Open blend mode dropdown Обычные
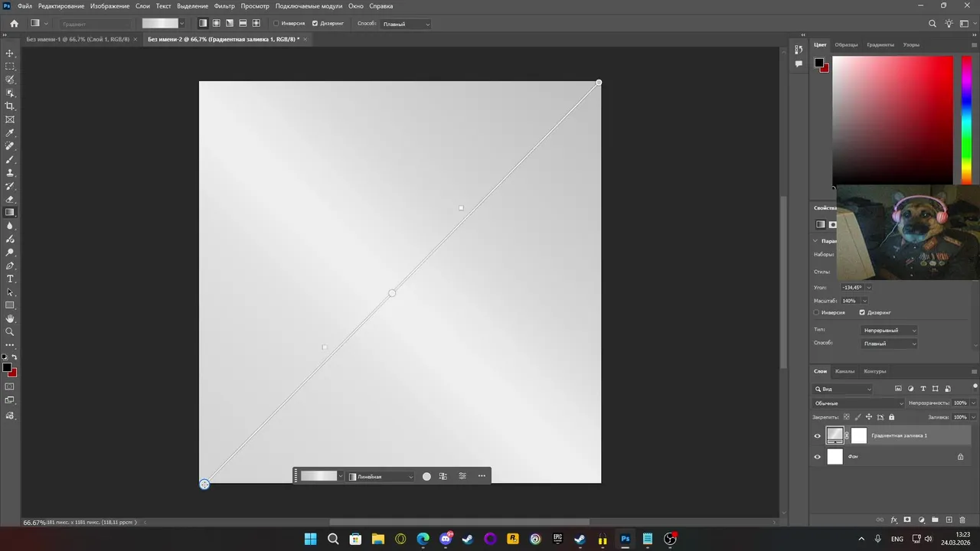 click(858, 403)
